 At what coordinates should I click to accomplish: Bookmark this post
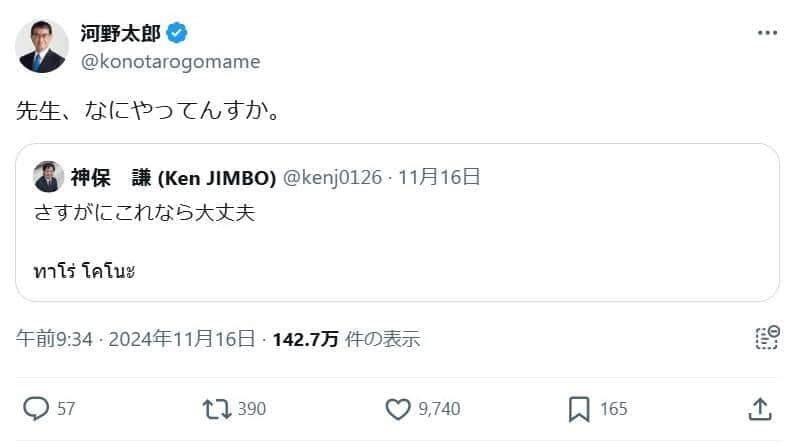pyautogui.click(x=579, y=409)
